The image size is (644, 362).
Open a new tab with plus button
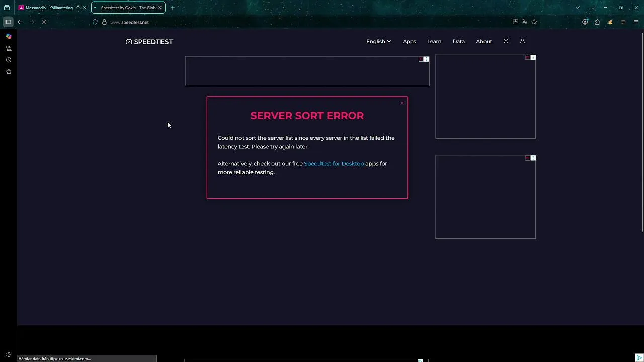[x=173, y=8]
